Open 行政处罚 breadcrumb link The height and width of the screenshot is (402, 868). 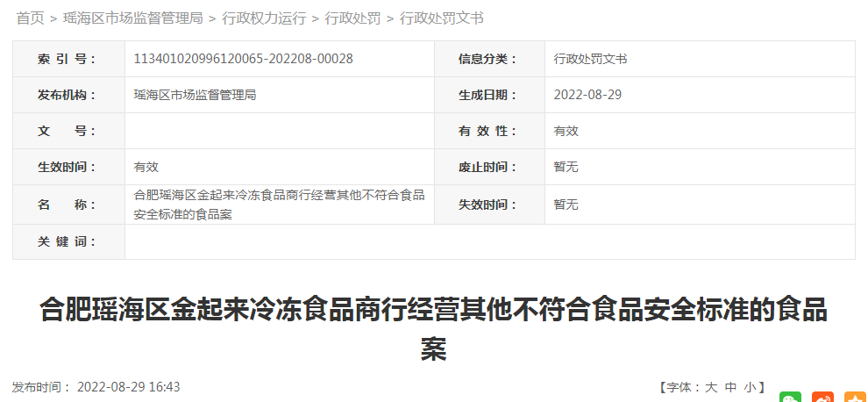352,18
